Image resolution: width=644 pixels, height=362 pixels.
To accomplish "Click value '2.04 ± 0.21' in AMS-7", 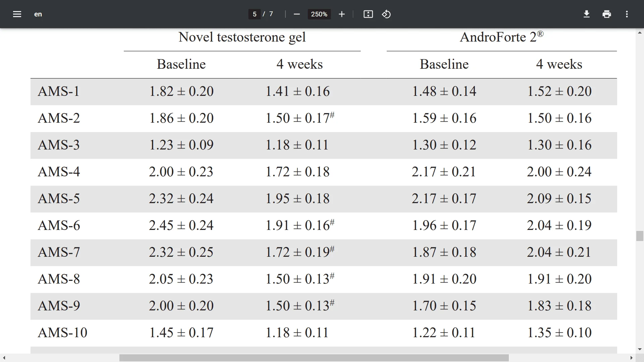I will click(559, 252).
